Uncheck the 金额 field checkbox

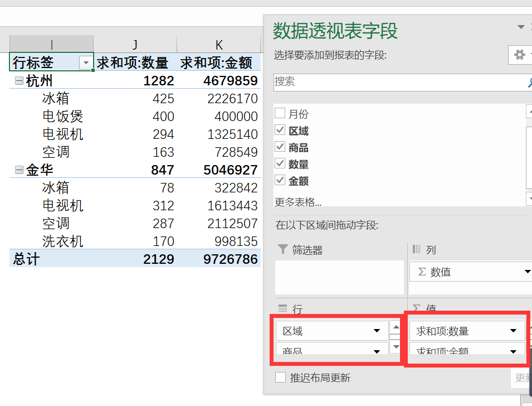click(280, 180)
